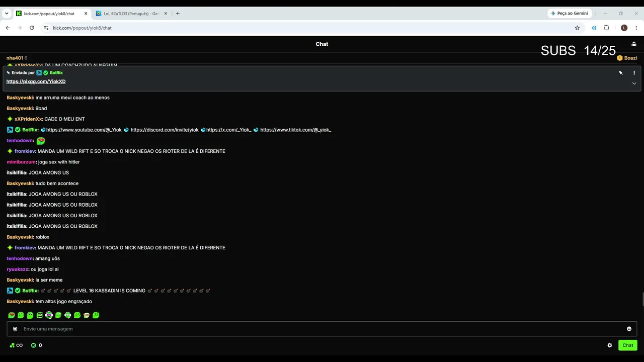The width and height of the screenshot is (644, 362).
Task: Click the address bar URL field
Action: [312, 28]
